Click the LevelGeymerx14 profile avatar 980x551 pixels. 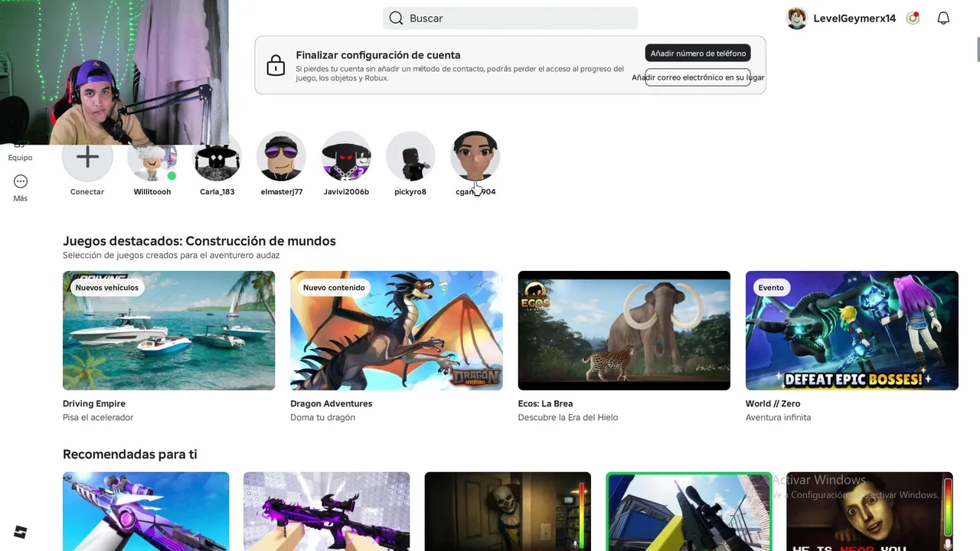click(797, 18)
